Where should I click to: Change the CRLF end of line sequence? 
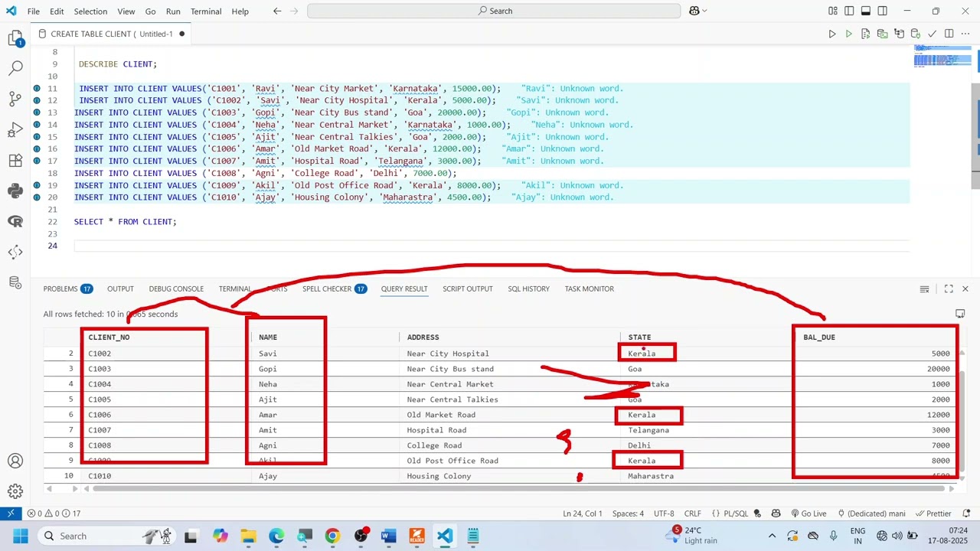point(693,514)
